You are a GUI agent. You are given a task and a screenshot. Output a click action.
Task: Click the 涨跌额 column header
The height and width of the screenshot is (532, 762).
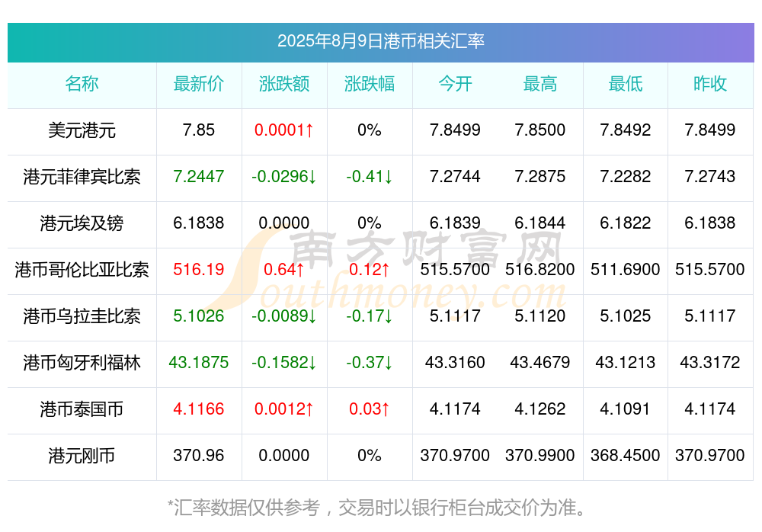[284, 84]
